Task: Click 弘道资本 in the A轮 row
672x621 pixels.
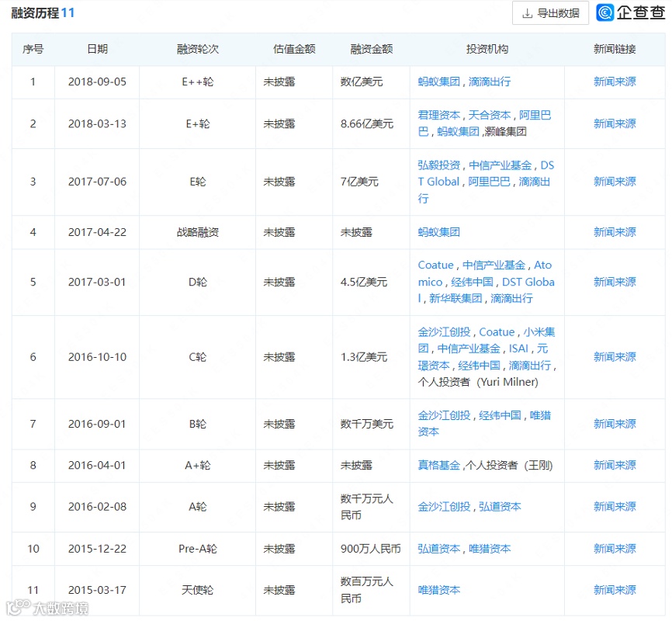Action: pos(500,506)
